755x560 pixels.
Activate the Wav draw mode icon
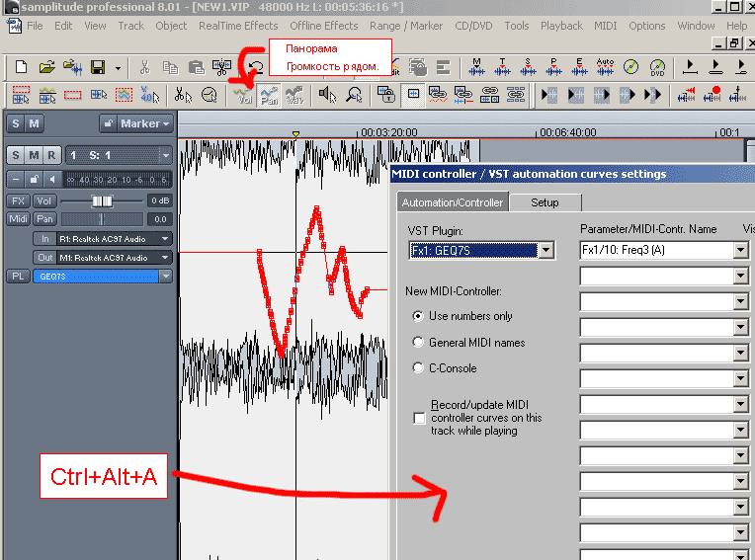click(x=294, y=95)
